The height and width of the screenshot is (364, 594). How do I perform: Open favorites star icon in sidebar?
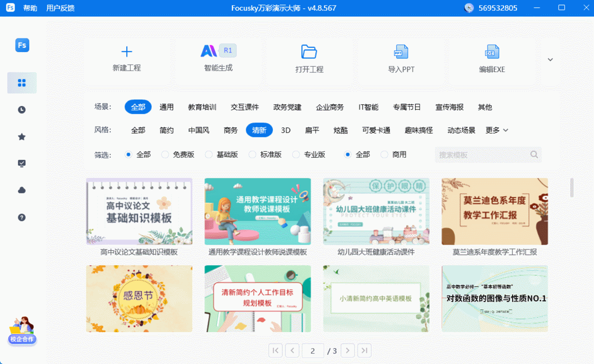(22, 137)
